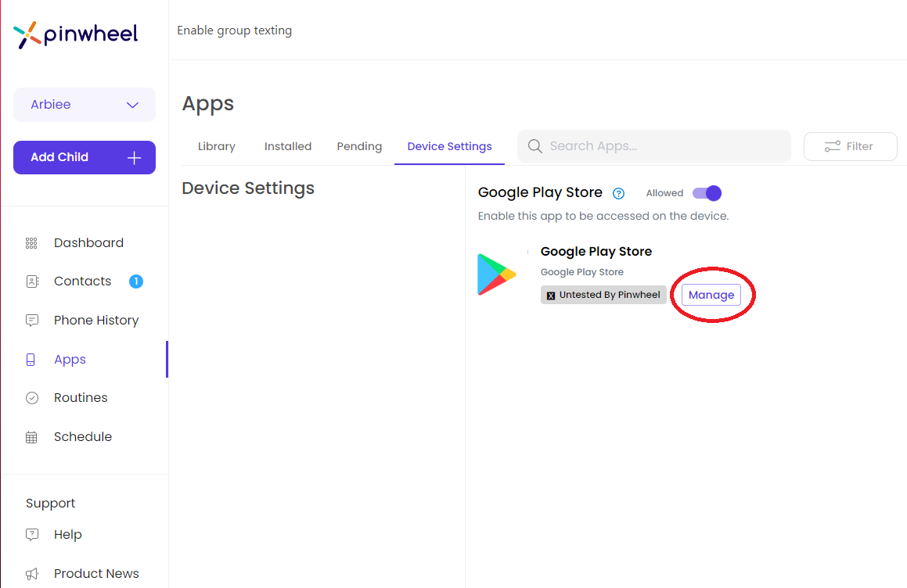Click the Add Child button
The width and height of the screenshot is (907, 588).
(x=84, y=157)
